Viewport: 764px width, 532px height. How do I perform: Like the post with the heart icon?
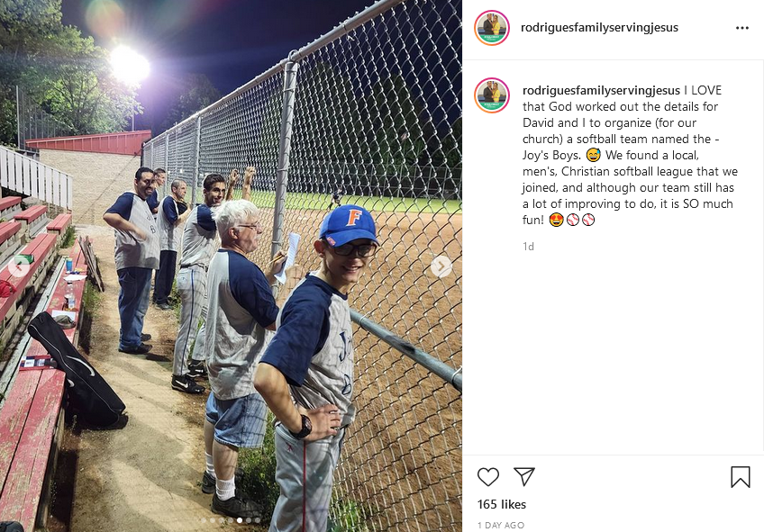pos(487,477)
